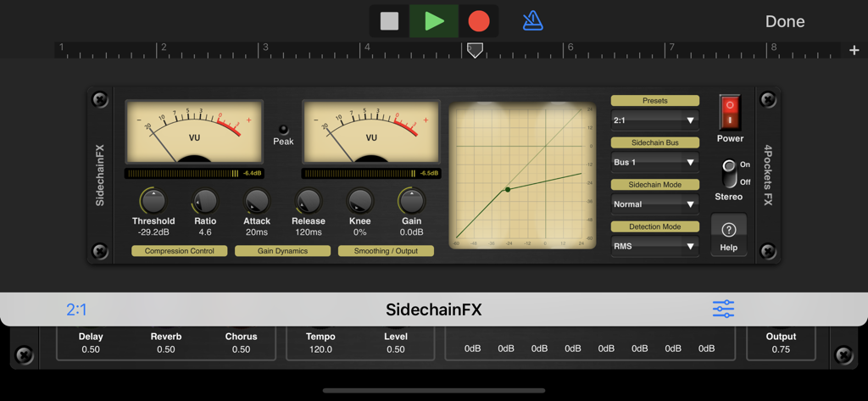Viewport: 868px width, 401px height.
Task: Open the blue controls sliders icon
Action: (723, 309)
